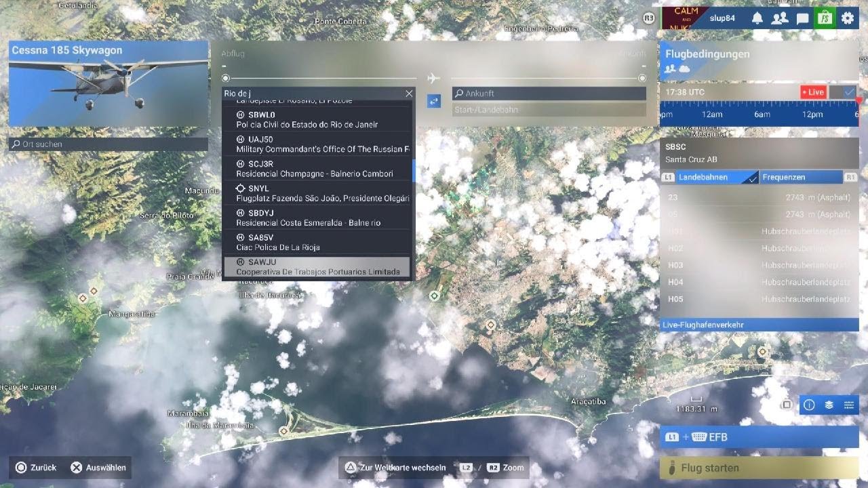Screen dimensions: 868x488
Task: Open the green FS marketplace bag
Action: 825,18
